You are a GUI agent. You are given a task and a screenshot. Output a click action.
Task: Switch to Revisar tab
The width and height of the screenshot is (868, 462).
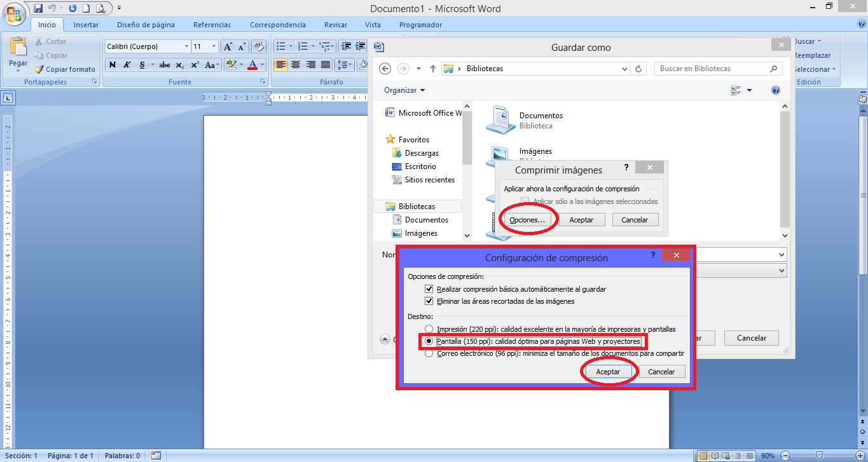pyautogui.click(x=336, y=25)
